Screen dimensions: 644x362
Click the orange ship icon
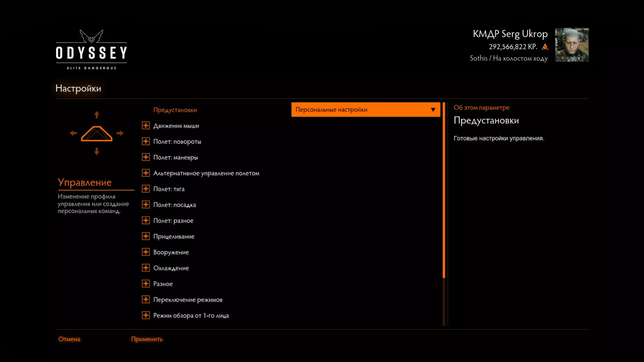click(x=97, y=134)
